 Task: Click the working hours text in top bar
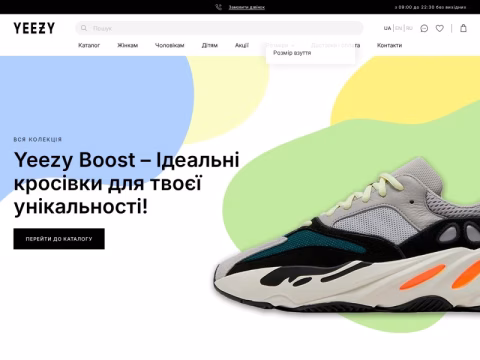click(430, 7)
